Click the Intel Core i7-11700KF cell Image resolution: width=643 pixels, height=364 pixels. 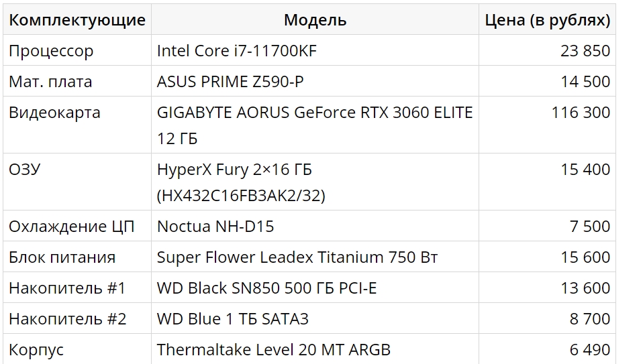pos(236,51)
